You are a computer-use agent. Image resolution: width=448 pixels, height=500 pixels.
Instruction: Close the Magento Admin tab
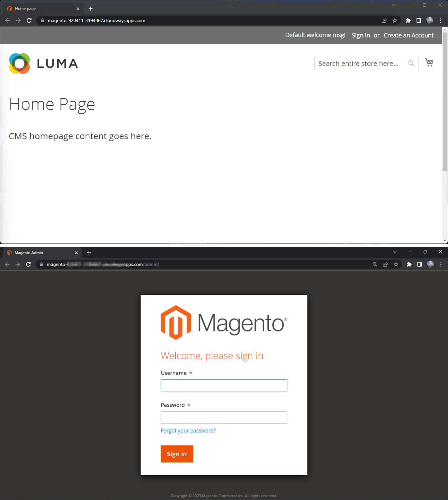[x=76, y=253]
